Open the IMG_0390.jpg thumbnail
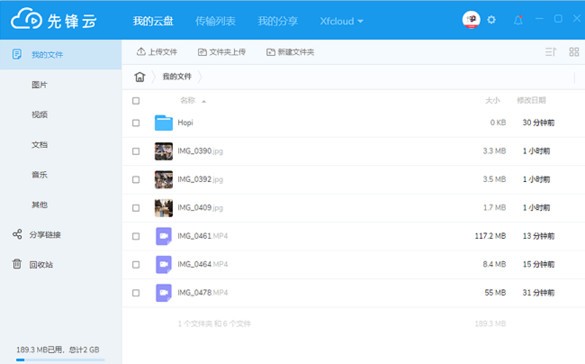This screenshot has height=364, width=585. (164, 151)
